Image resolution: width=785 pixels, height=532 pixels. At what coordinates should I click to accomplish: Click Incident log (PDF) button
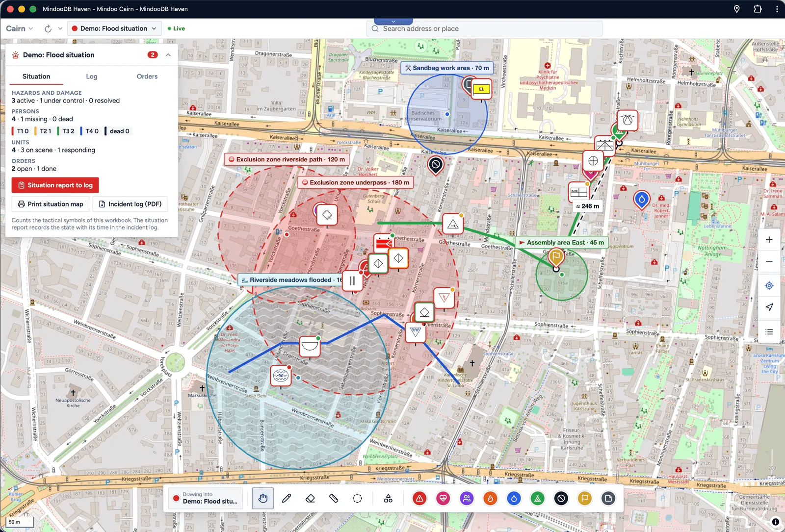click(x=130, y=204)
